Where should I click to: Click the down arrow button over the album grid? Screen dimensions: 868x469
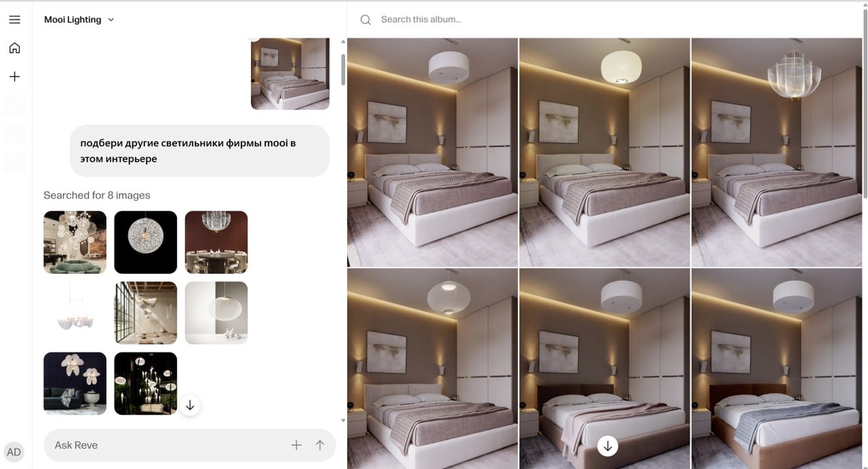tap(608, 446)
